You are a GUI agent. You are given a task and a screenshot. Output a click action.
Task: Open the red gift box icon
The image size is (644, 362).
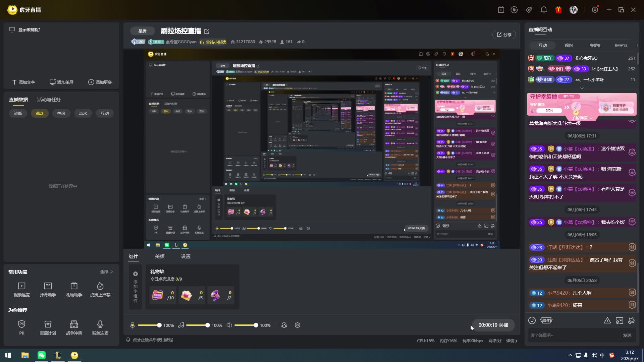[558, 10]
